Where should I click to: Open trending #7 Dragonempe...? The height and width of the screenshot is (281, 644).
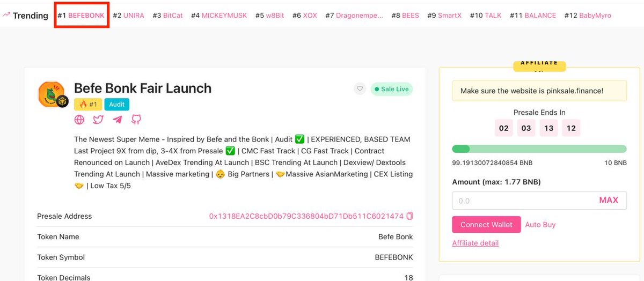[354, 16]
